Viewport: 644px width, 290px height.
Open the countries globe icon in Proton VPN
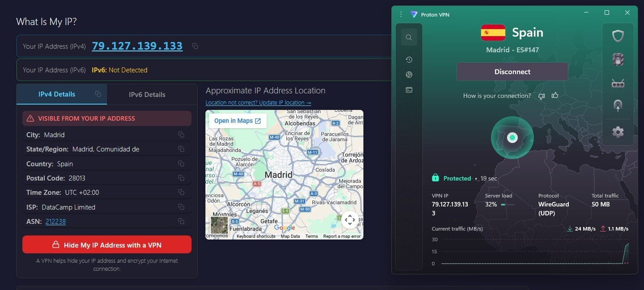pos(409,75)
